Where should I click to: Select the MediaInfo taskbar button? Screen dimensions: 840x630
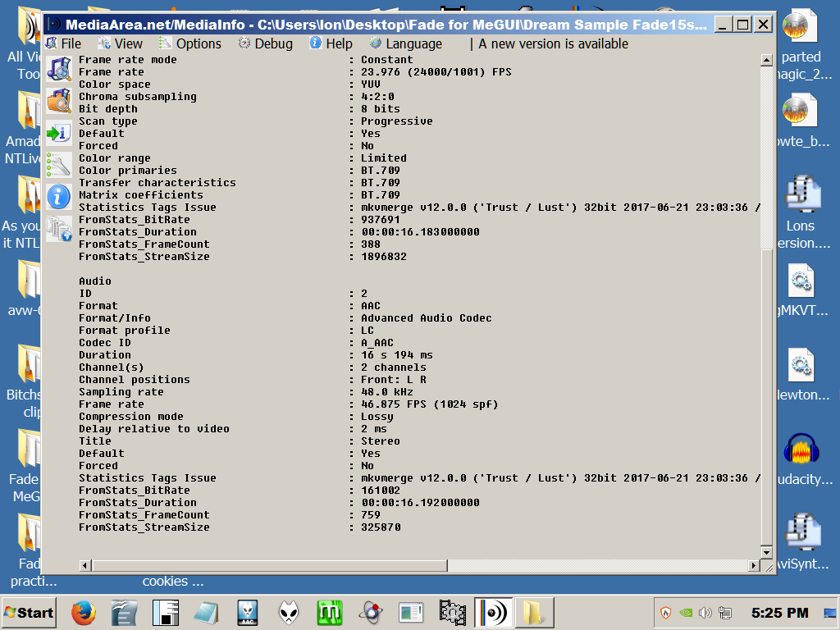pyautogui.click(x=493, y=613)
